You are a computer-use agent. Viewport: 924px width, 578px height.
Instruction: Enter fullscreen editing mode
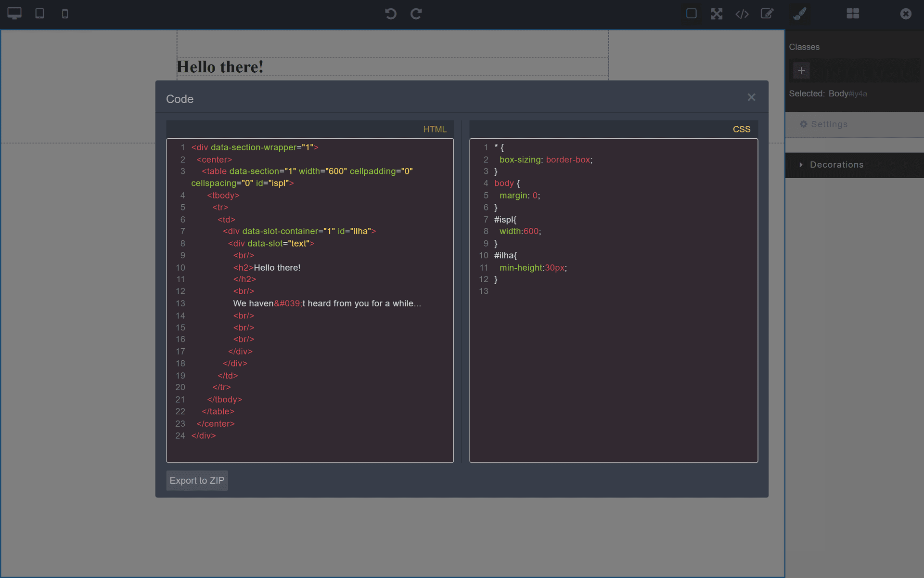click(717, 14)
